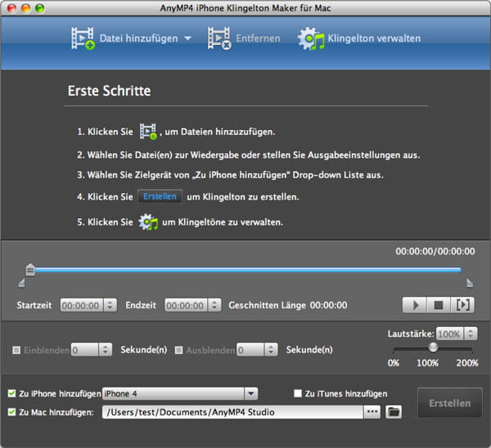
Task: Enable the Ausblenden checkbox
Action: [x=178, y=350]
